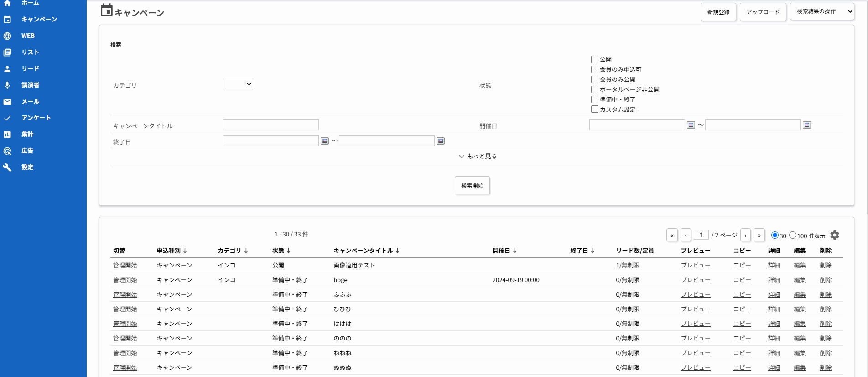Image resolution: width=868 pixels, height=377 pixels.
Task: Click the リスト sidebar icon
Action: 7,52
